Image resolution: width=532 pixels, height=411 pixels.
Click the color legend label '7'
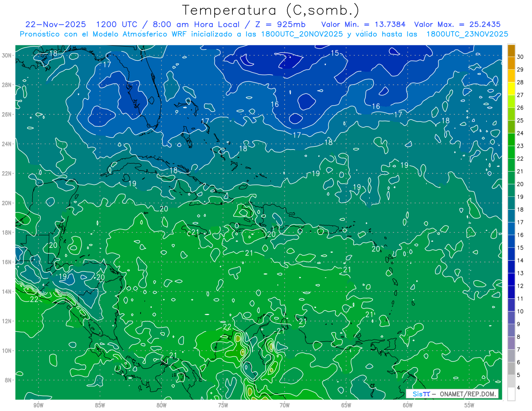coord(519,350)
